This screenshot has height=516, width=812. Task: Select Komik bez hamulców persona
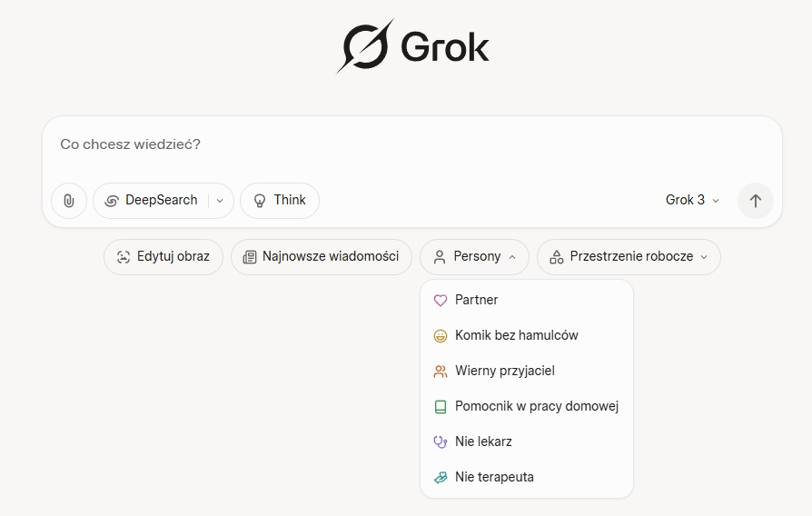pos(527,336)
